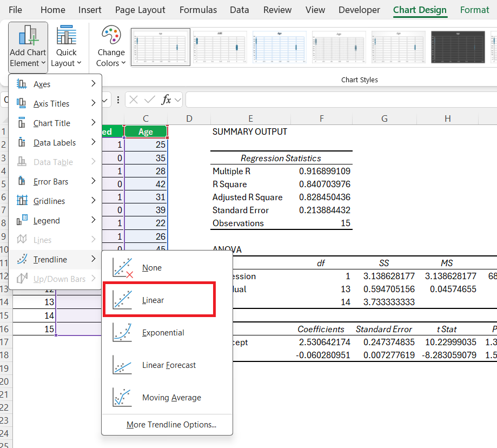Expand the formula bar function dropdown arrow
Image resolution: width=497 pixels, height=448 pixels.
click(178, 100)
